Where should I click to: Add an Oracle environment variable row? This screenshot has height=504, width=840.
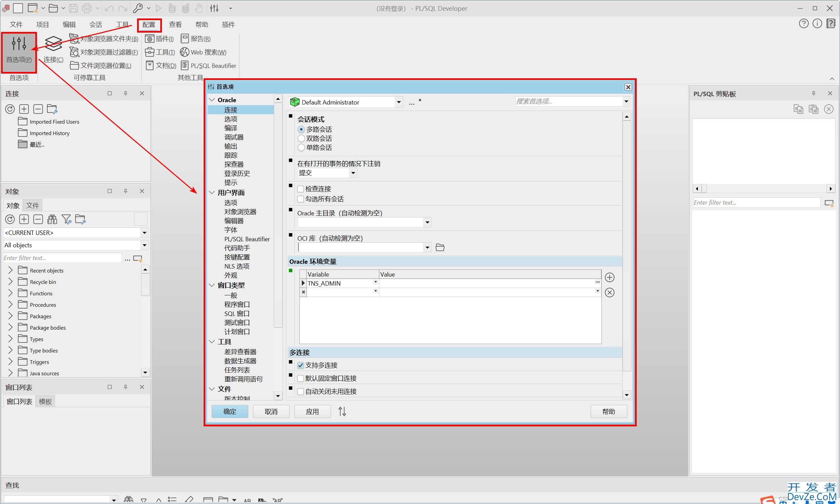pos(610,278)
